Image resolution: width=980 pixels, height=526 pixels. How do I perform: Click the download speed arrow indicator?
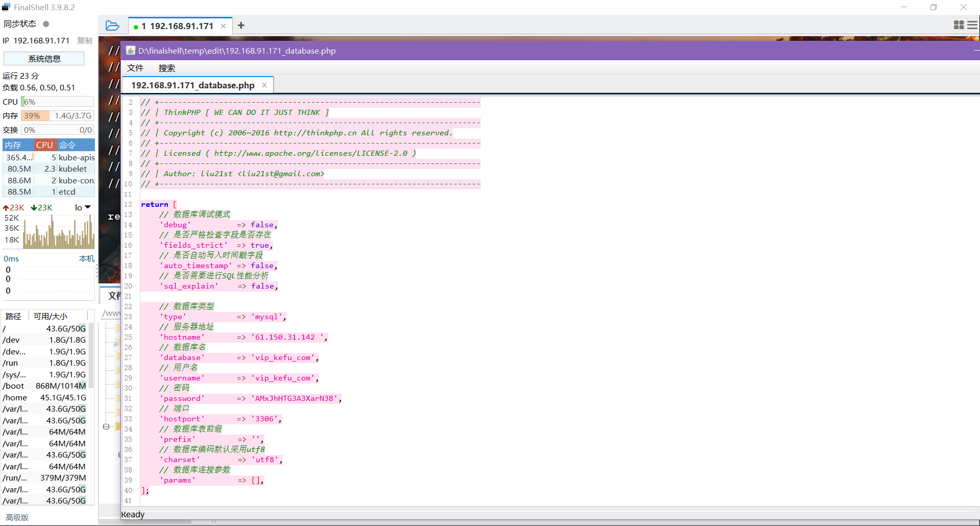[34, 208]
